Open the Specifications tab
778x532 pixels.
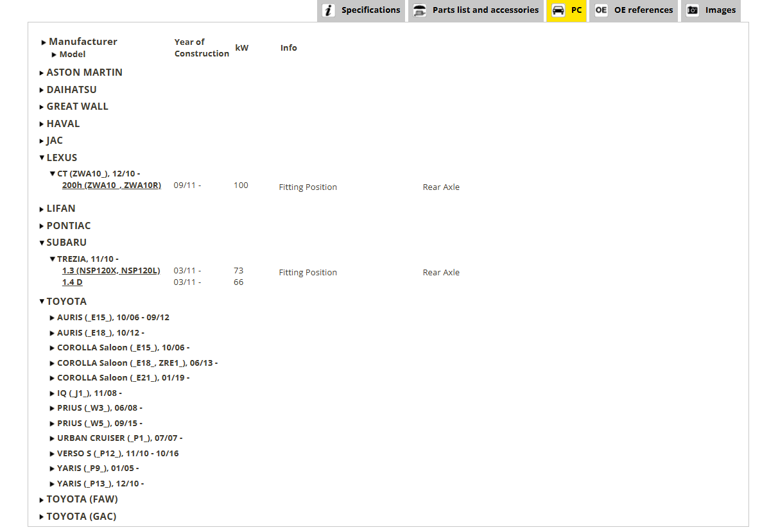click(x=361, y=10)
